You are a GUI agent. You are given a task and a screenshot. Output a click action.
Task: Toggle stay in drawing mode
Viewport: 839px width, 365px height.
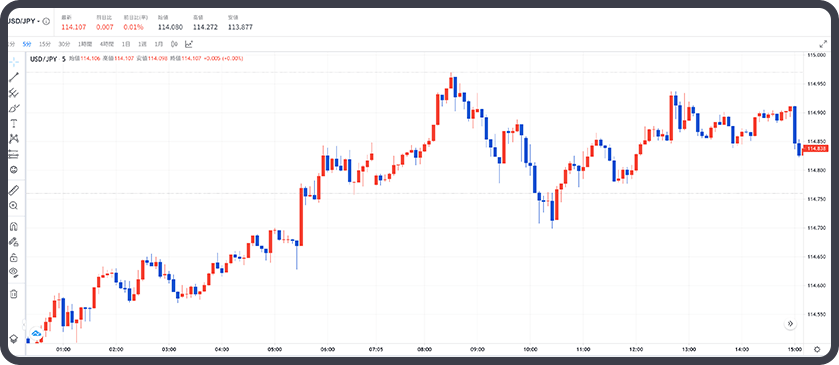(x=14, y=241)
